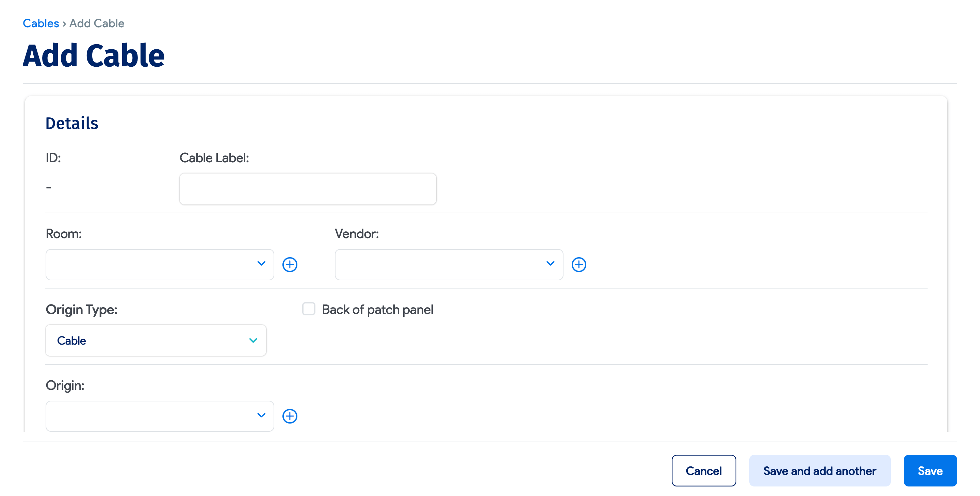Click the Origin dropdown chevron arrow
This screenshot has width=980, height=496.
261,415
